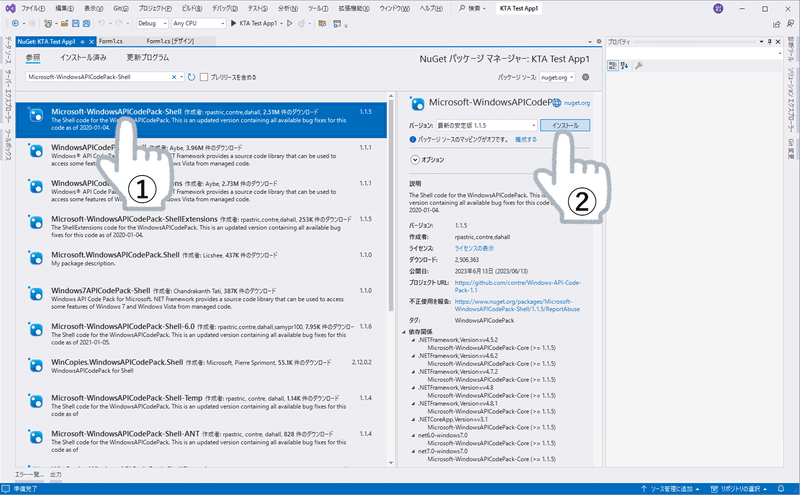Click the nuget.org link in package header
This screenshot has width=800, height=495.
tap(577, 103)
